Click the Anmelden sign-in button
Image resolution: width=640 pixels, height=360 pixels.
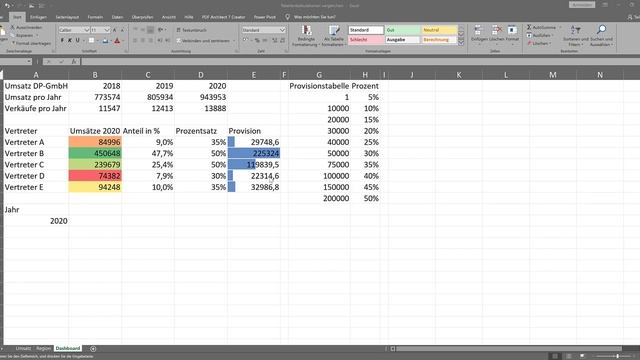point(582,5)
